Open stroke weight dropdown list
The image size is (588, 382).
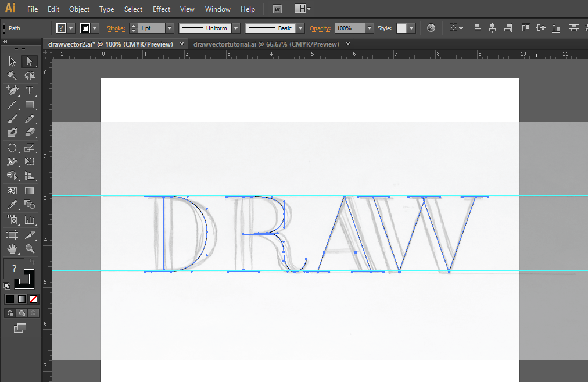[x=170, y=28]
